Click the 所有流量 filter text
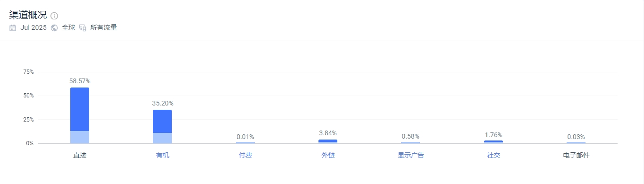This screenshot has height=184, width=644. (103, 27)
